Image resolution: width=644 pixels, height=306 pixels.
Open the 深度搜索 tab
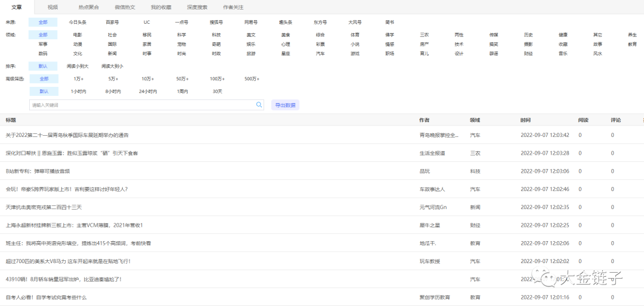pyautogui.click(x=197, y=7)
